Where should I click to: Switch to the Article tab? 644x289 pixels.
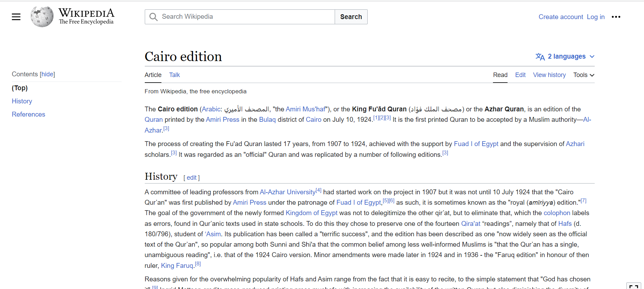click(x=153, y=75)
